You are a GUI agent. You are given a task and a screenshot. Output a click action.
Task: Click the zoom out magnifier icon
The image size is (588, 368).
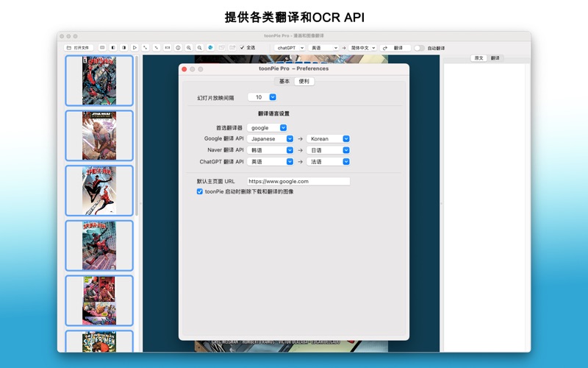coord(200,48)
